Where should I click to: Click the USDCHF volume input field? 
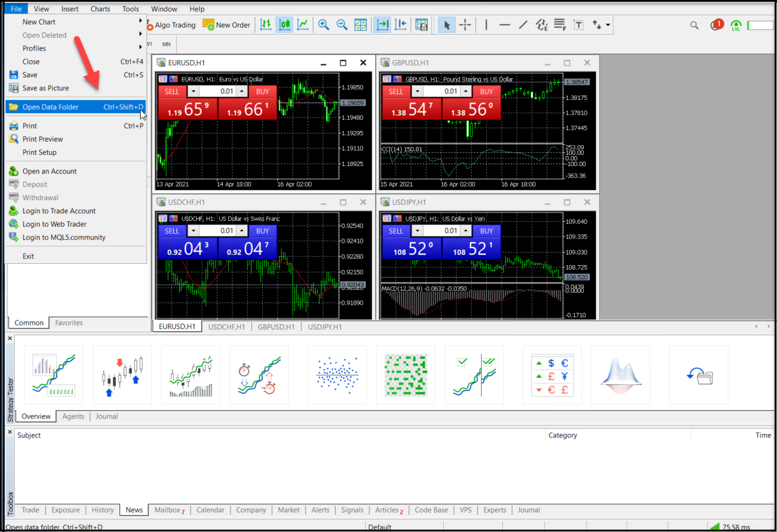(217, 231)
